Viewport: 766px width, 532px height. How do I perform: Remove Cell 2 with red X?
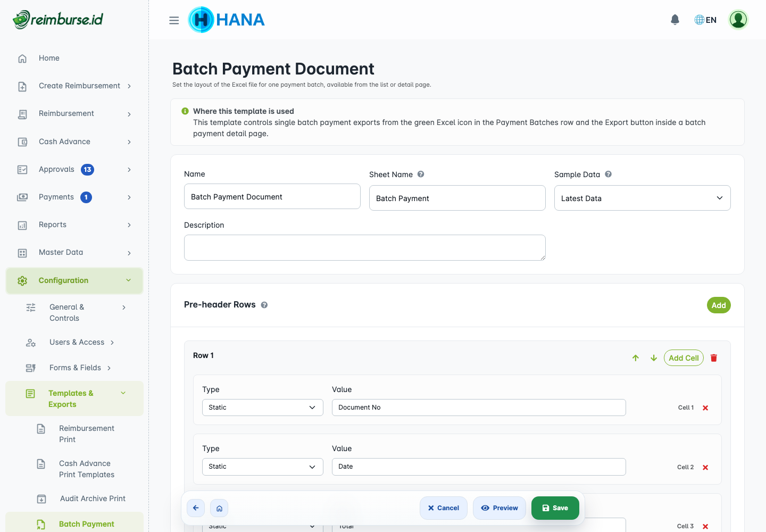pyautogui.click(x=705, y=468)
